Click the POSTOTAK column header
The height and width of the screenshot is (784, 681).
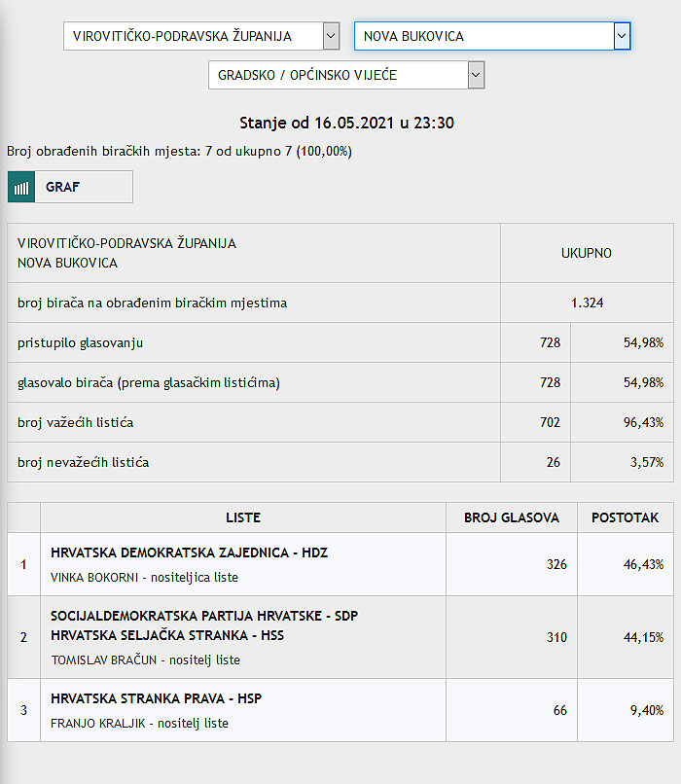[625, 517]
